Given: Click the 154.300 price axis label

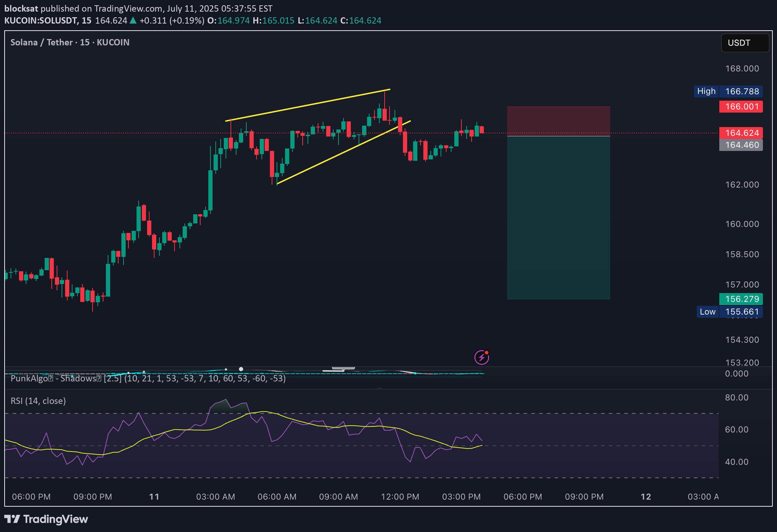Looking at the screenshot, I should tap(742, 340).
